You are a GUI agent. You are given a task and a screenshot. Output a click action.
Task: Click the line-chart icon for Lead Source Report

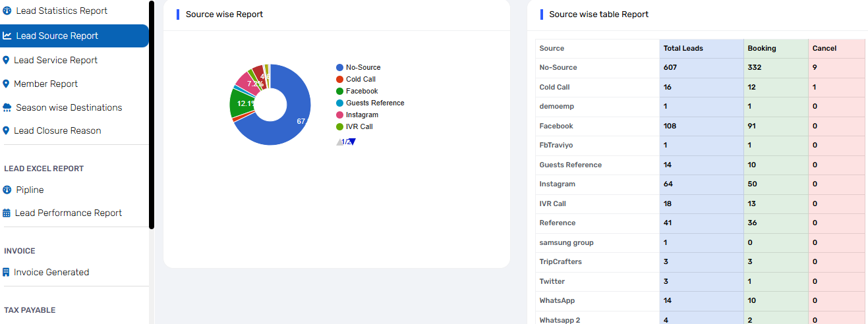(x=7, y=36)
